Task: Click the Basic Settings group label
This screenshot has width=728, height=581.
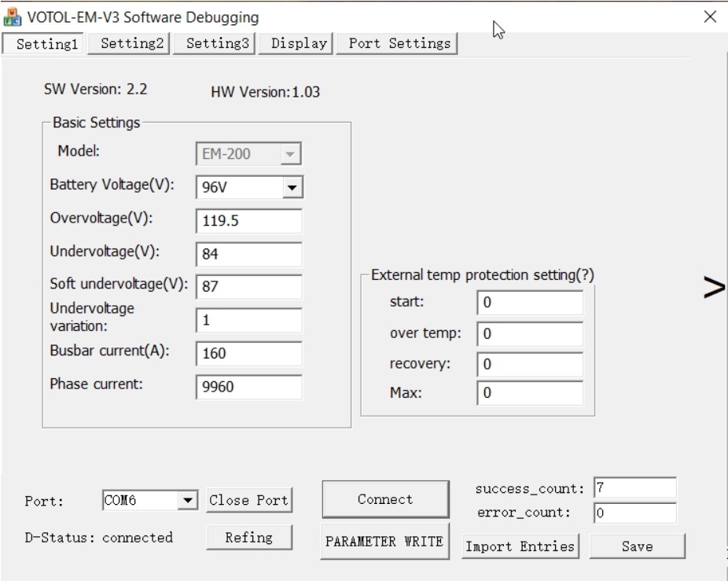Action: click(96, 123)
